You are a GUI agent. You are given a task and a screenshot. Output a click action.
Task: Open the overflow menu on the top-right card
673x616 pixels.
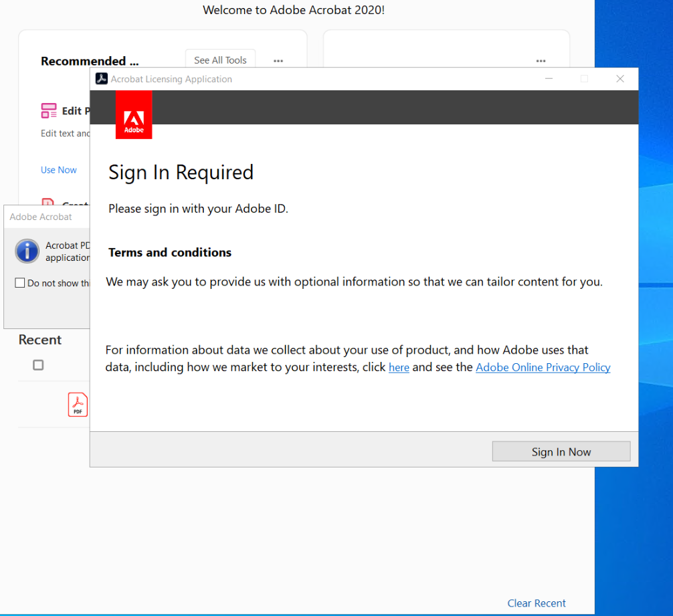click(x=541, y=60)
